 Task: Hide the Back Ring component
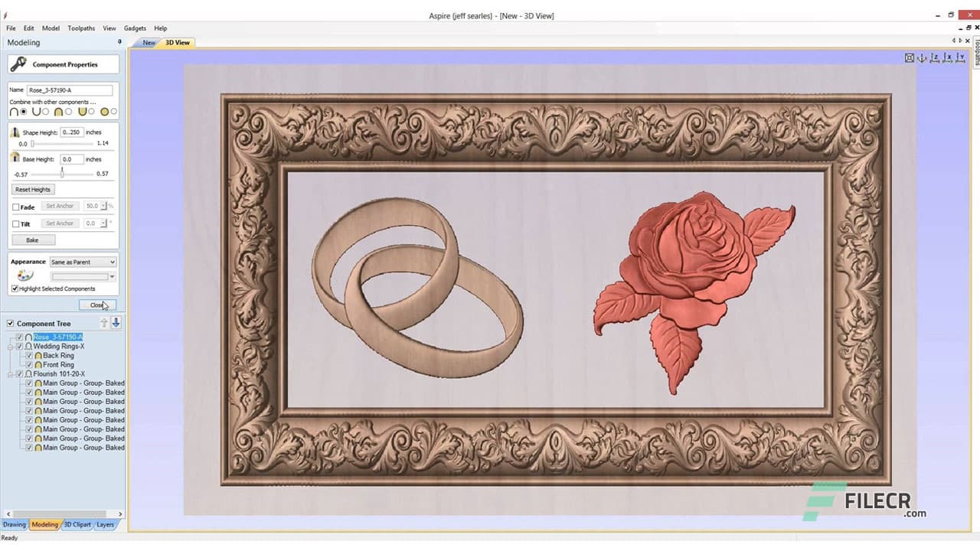coord(29,355)
